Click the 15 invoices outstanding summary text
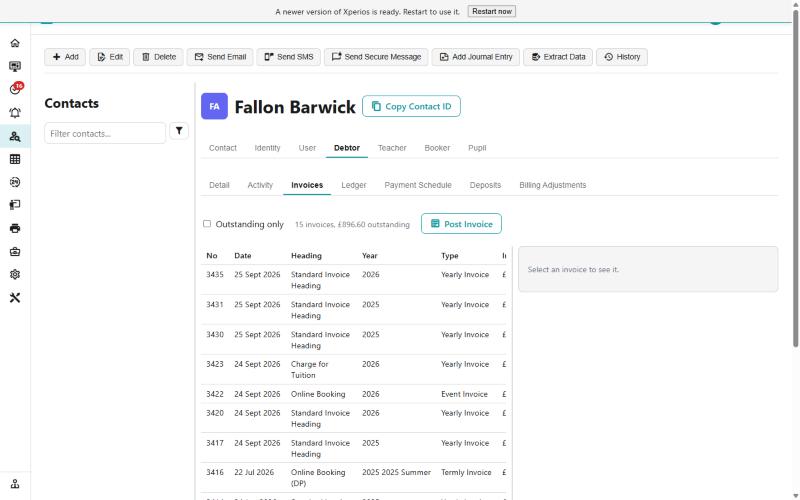 click(352, 224)
